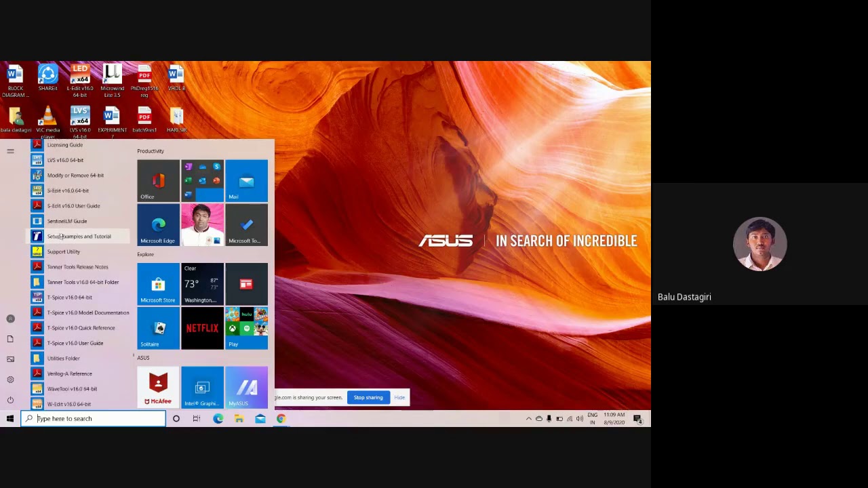Open the Washington weather tile
Screen dimensions: 868x488
pos(202,284)
